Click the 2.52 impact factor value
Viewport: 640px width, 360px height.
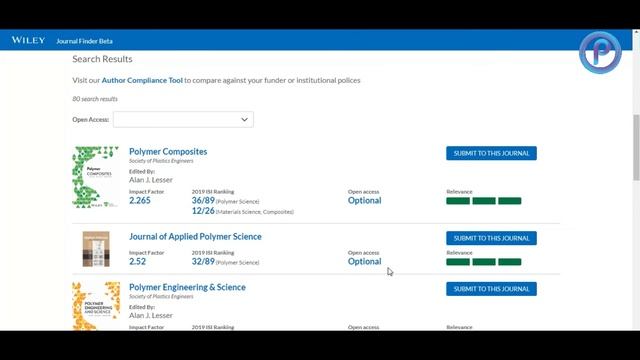pyautogui.click(x=137, y=262)
